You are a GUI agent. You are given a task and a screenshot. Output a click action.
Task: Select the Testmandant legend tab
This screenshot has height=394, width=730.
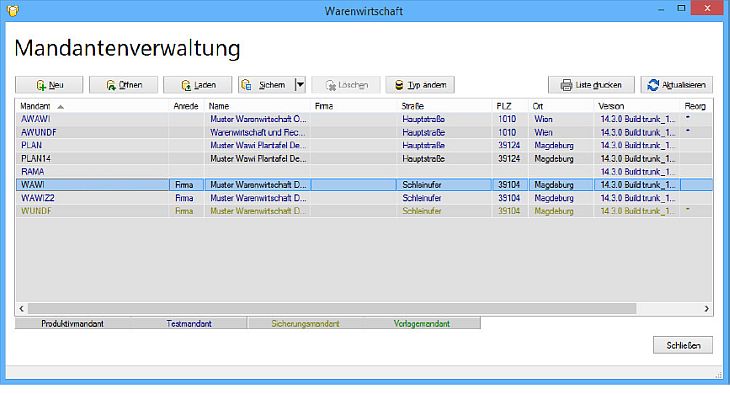coord(189,323)
